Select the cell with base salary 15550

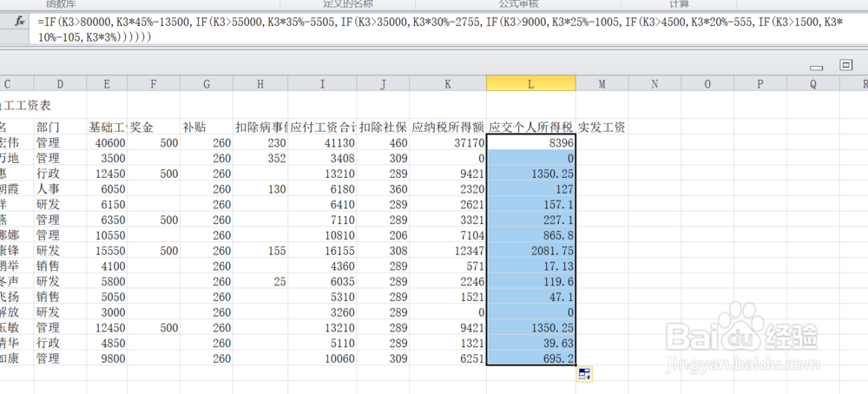point(107,251)
